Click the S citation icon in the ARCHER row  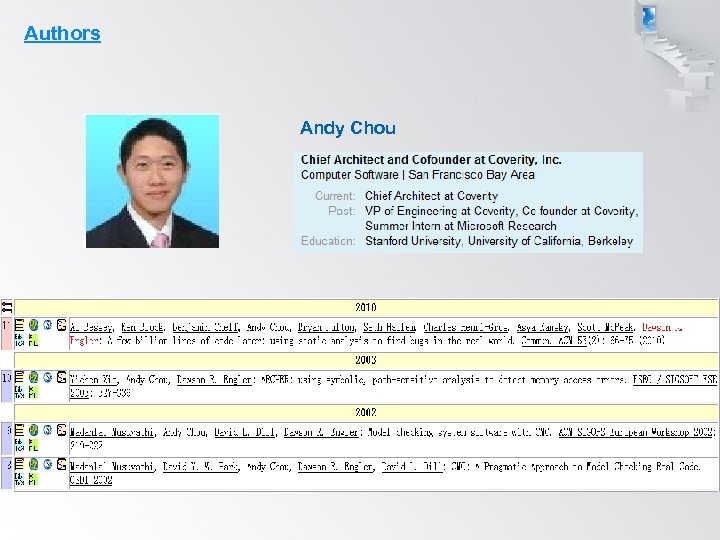(x=62, y=377)
